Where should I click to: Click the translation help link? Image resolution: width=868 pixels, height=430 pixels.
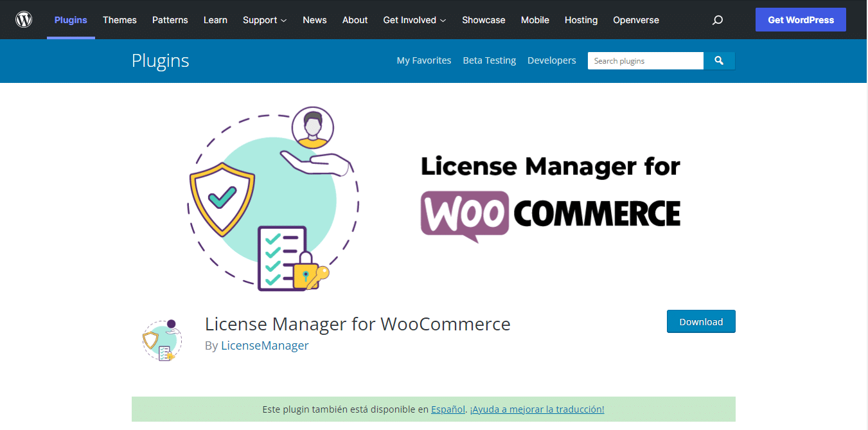coord(538,409)
